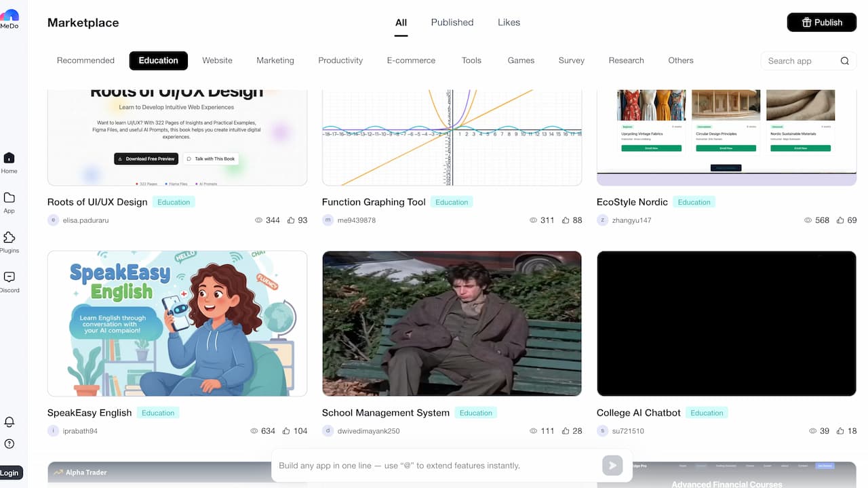This screenshot has height=488, width=868.
Task: Like the SpeakEasy English app
Action: [x=286, y=431]
